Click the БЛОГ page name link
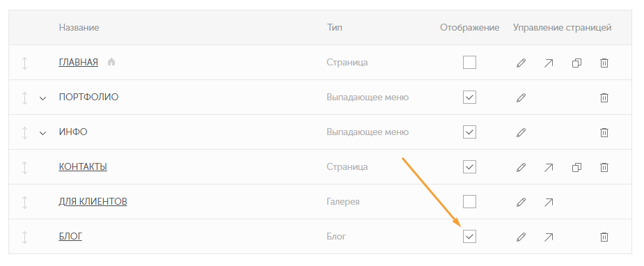Screen dimensions: 644x266 70,237
